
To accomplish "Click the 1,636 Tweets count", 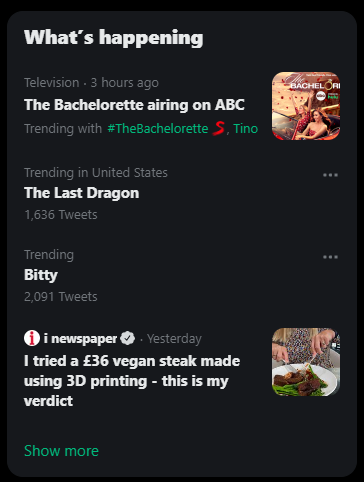I will (61, 215).
